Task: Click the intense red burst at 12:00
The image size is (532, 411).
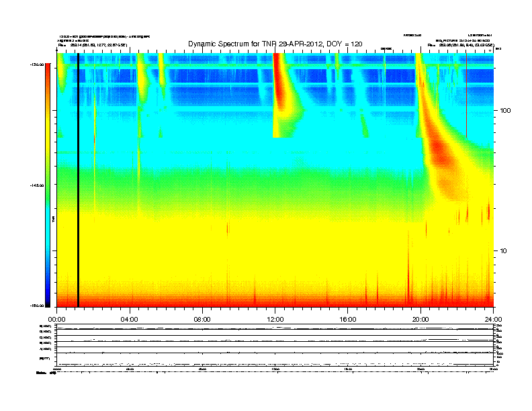Action: pyautogui.click(x=279, y=81)
